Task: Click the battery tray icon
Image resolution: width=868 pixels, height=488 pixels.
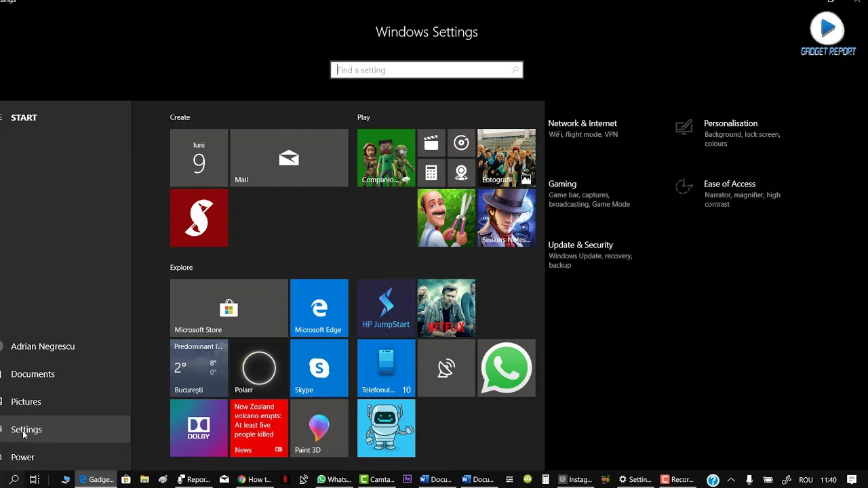Action: 768,479
